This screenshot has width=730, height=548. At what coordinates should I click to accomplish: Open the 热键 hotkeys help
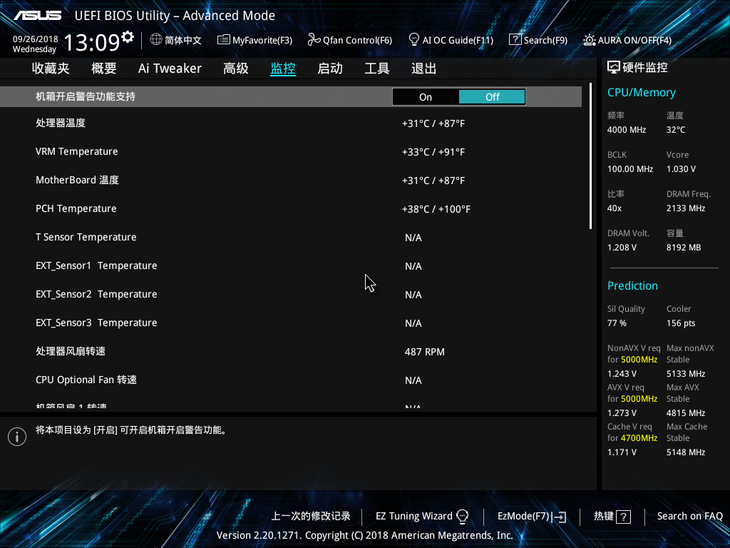click(x=612, y=516)
